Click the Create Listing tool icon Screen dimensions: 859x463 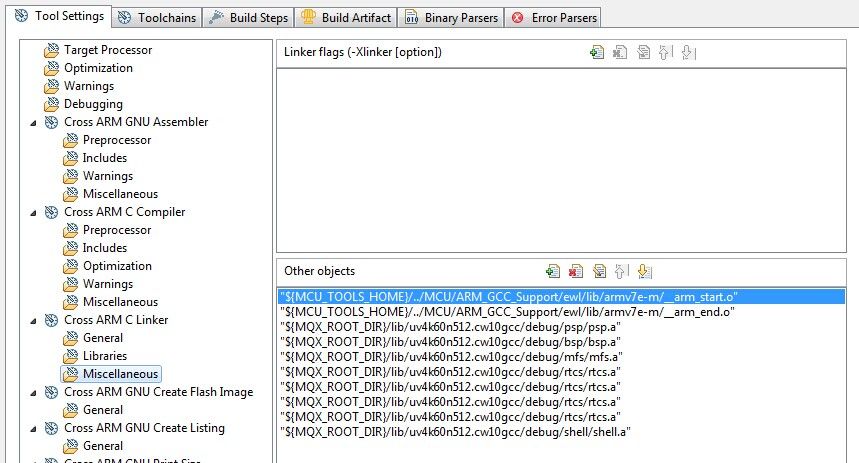51,428
